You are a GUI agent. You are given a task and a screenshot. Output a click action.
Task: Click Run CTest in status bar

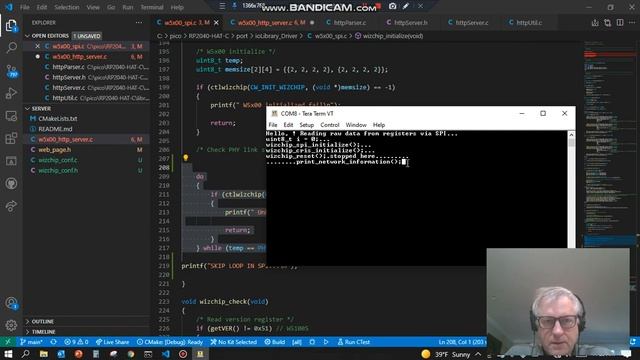(353, 342)
